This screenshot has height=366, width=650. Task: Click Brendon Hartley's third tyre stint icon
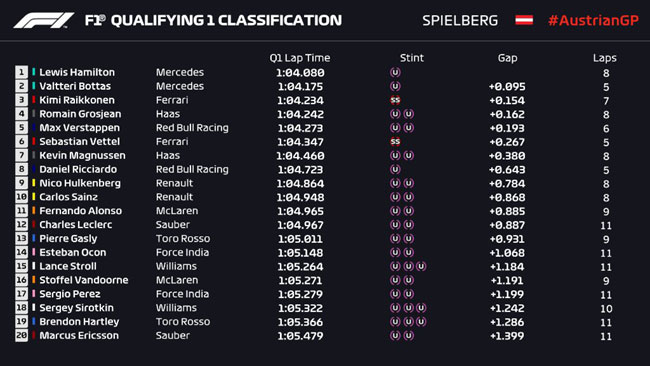421,322
